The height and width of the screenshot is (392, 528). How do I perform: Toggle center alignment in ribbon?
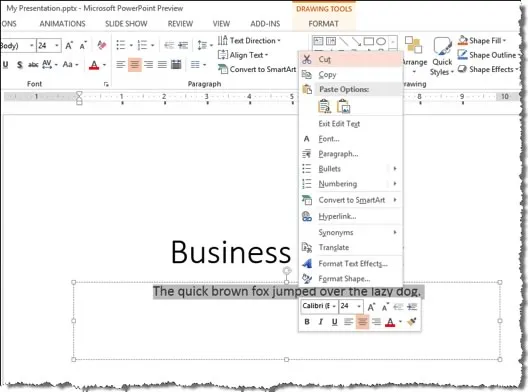pyautogui.click(x=135, y=64)
